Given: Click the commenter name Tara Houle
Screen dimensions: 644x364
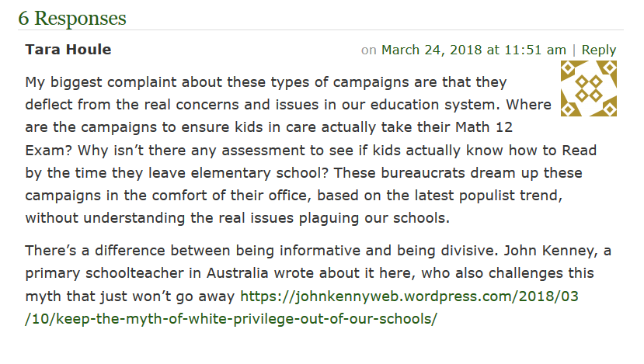Looking at the screenshot, I should (x=68, y=50).
